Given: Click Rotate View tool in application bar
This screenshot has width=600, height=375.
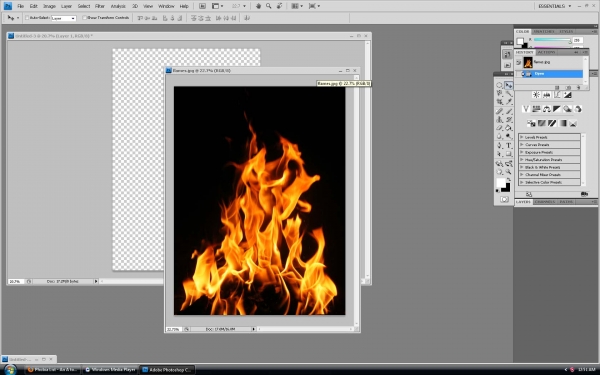Looking at the screenshot, I should click(x=280, y=6).
